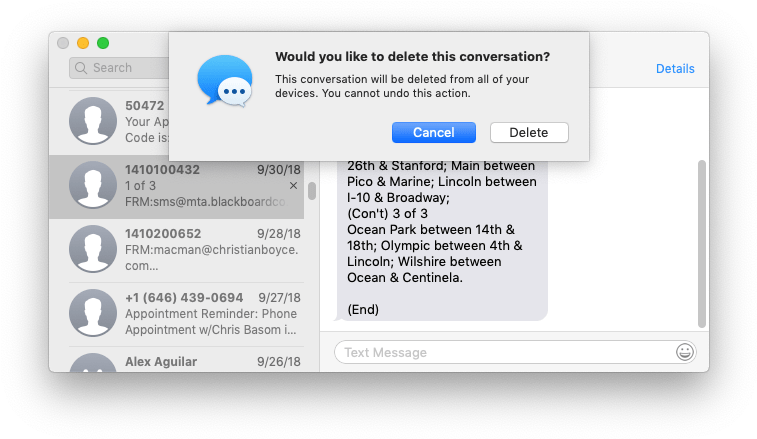Click "Would you like to delete this conversation?" heading

[x=412, y=57]
